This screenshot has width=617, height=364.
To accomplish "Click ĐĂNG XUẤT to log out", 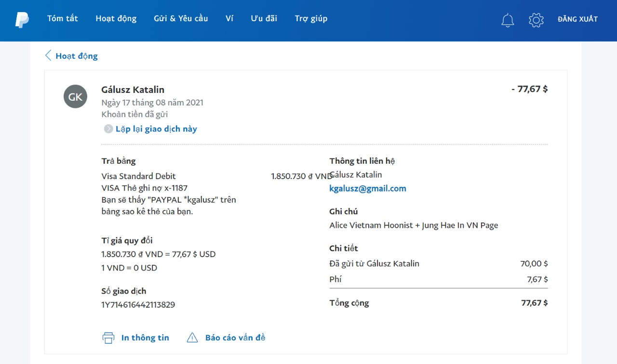I will 577,19.
